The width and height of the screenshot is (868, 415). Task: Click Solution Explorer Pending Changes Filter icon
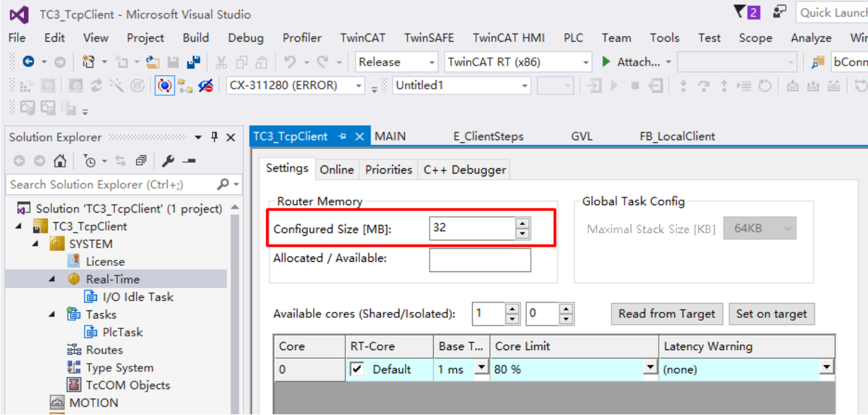(x=90, y=161)
